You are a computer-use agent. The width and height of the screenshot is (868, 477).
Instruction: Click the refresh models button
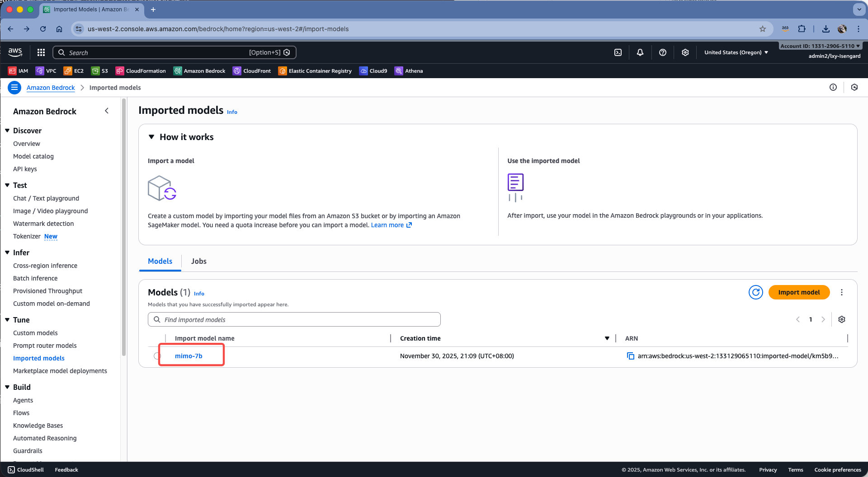pyautogui.click(x=755, y=292)
